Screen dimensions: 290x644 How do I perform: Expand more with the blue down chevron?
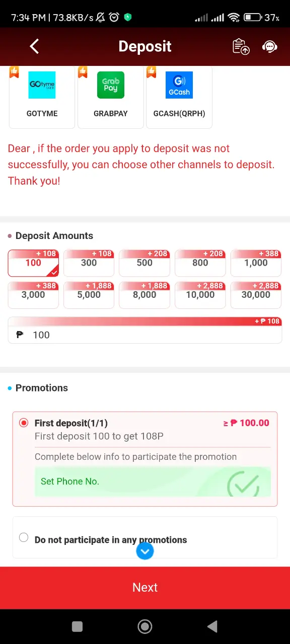(145, 551)
